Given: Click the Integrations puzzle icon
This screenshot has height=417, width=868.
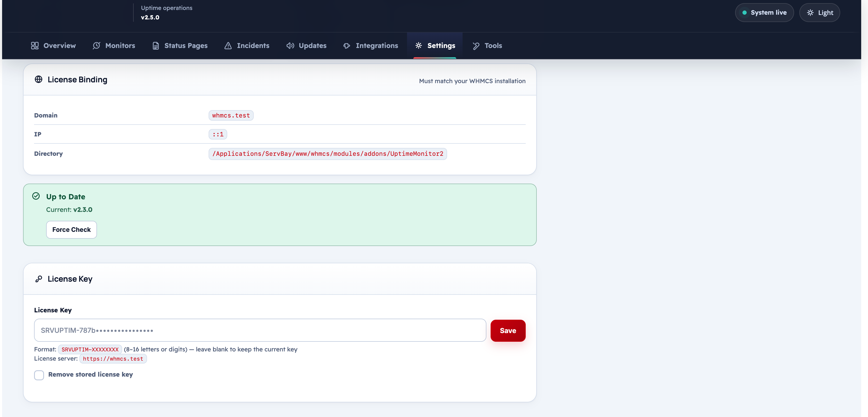Looking at the screenshot, I should coord(347,46).
